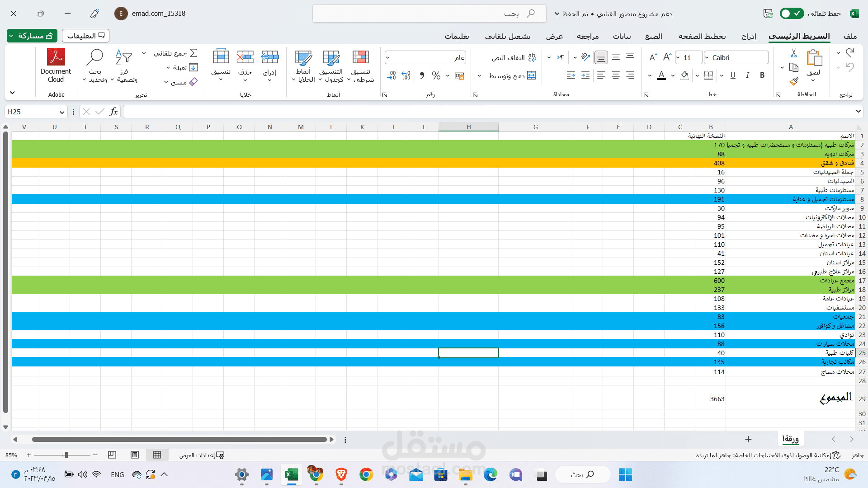Image resolution: width=868 pixels, height=488 pixels.
Task: Click Insert Function fx icon
Action: coord(113,112)
